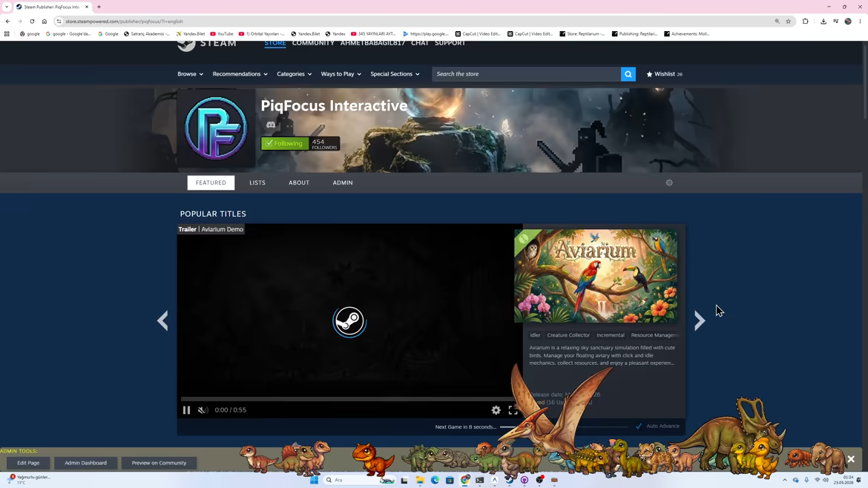Open the Admin Dashboard button
The width and height of the screenshot is (868, 488).
(x=86, y=463)
